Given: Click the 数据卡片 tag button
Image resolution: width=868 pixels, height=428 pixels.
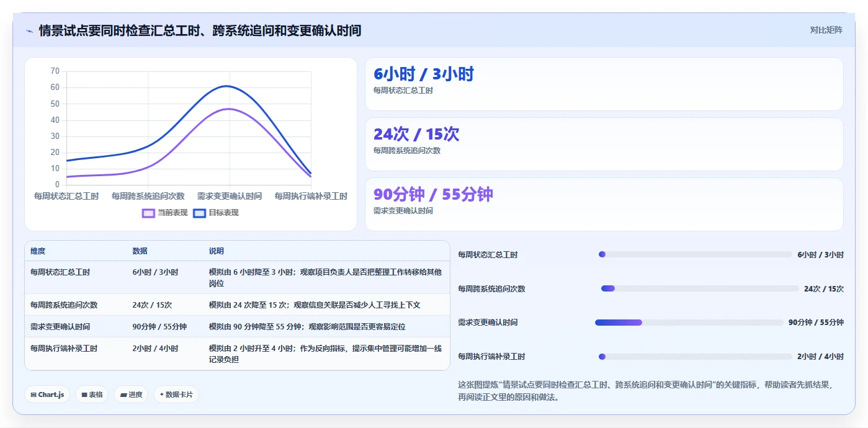Looking at the screenshot, I should [x=176, y=395].
